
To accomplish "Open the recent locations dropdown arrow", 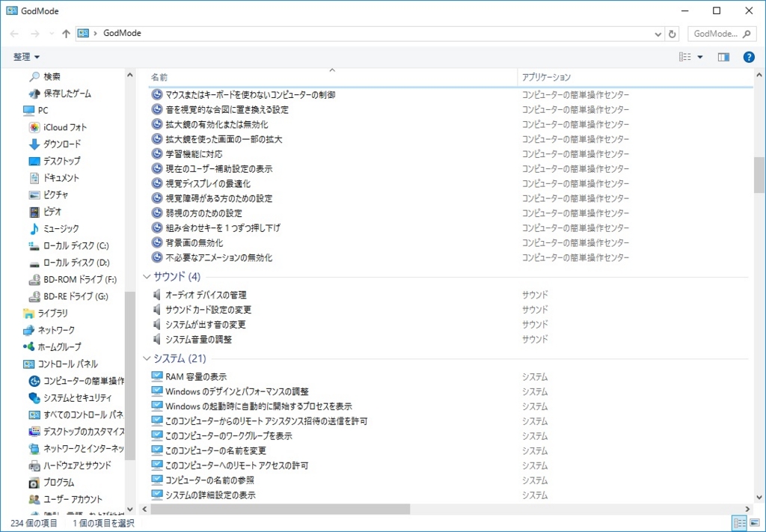I will (x=52, y=34).
